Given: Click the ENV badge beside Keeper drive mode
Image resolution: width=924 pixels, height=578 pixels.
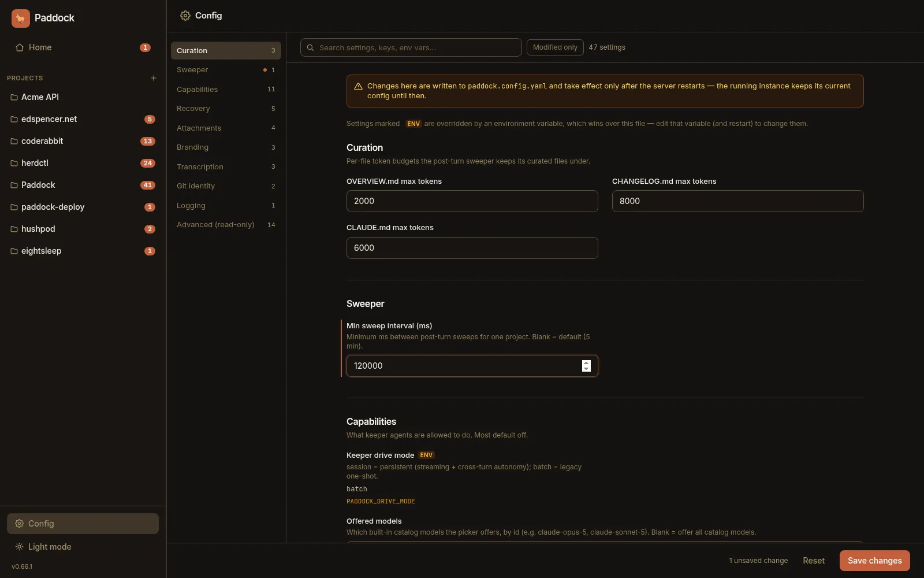Looking at the screenshot, I should coord(426,455).
